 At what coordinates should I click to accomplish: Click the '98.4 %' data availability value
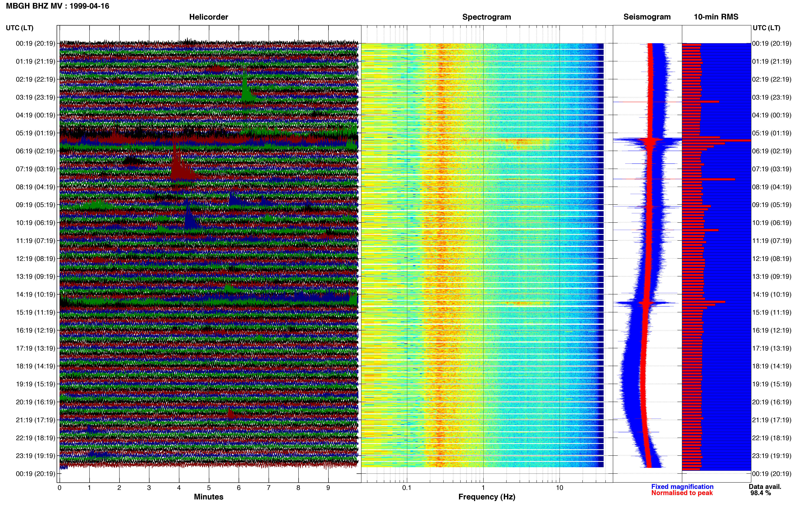761,493
